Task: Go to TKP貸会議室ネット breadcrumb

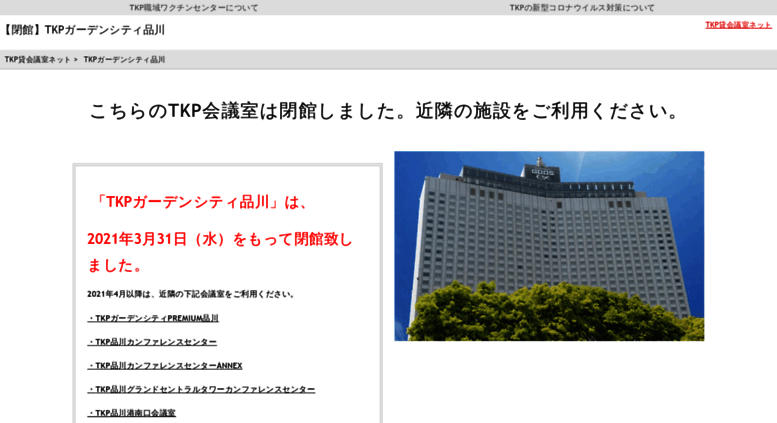Action: point(38,59)
